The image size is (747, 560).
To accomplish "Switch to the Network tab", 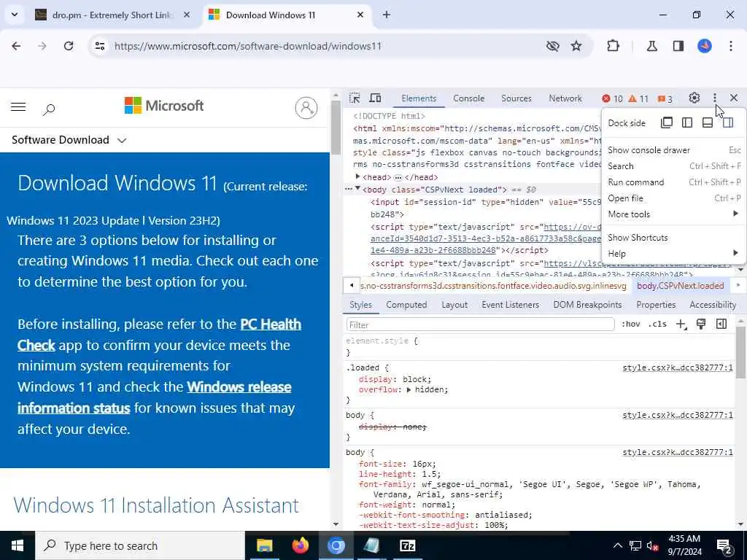I will (x=565, y=98).
